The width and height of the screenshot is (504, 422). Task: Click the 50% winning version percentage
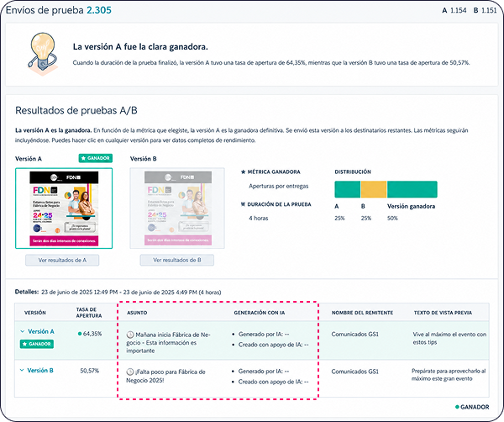tap(392, 218)
